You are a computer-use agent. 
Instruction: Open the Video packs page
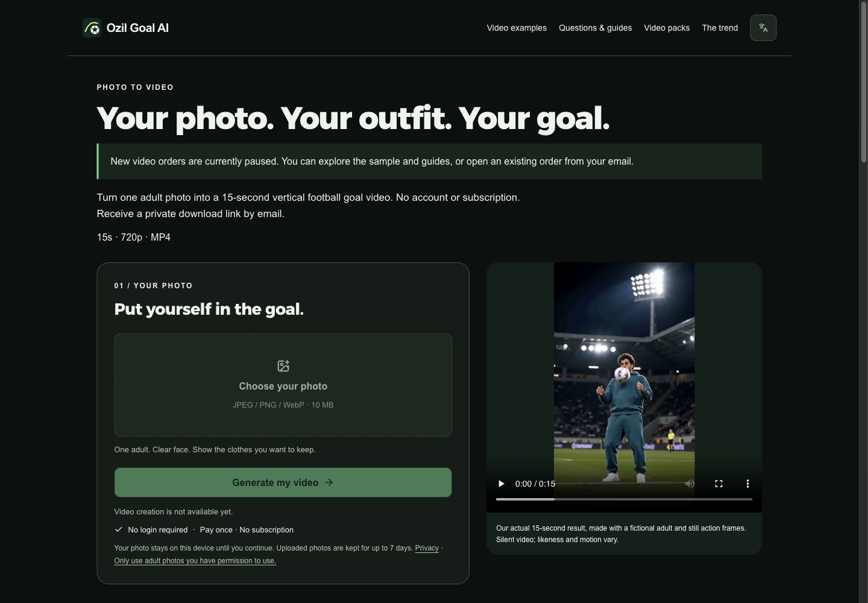pos(667,28)
